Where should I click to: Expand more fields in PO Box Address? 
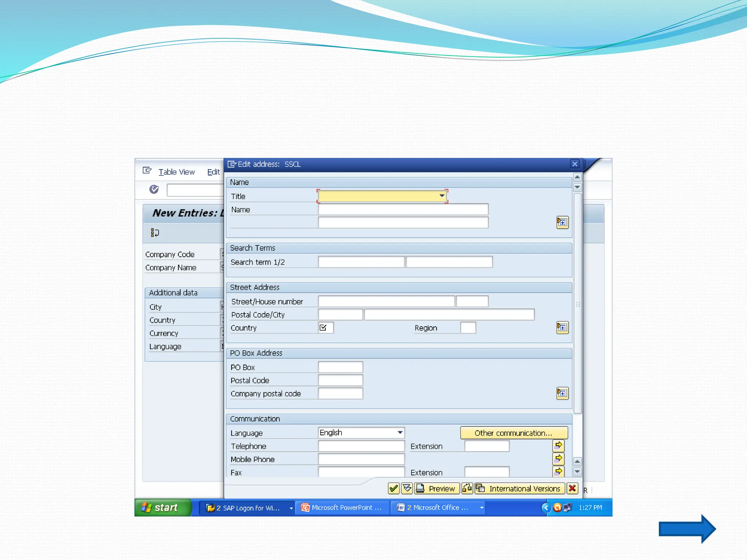562,393
